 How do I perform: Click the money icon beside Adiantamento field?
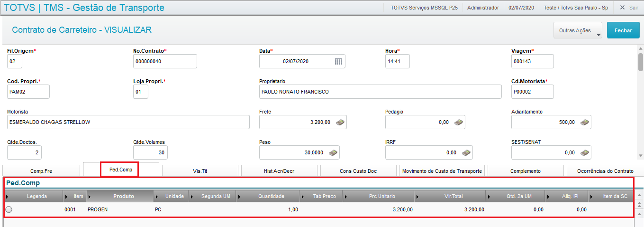click(585, 122)
